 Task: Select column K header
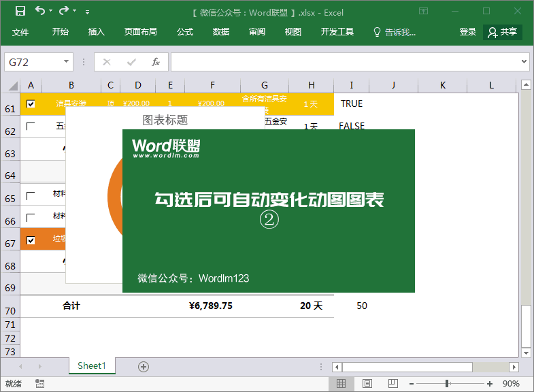point(442,85)
